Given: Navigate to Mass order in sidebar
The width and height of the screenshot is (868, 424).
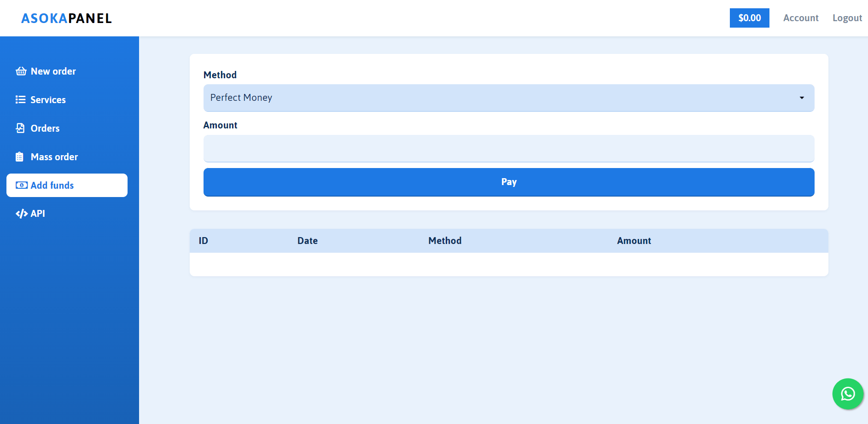Looking at the screenshot, I should [x=54, y=157].
